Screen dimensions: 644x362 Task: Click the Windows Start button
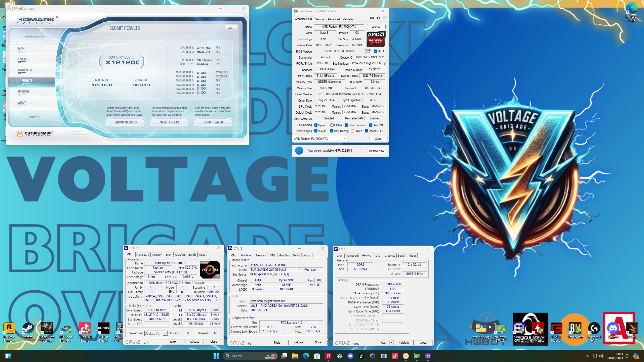tap(216, 356)
